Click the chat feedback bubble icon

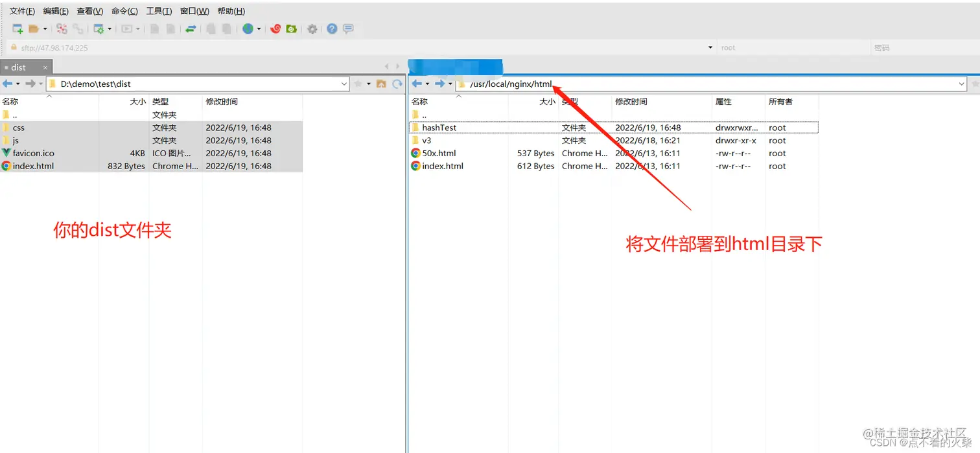348,29
